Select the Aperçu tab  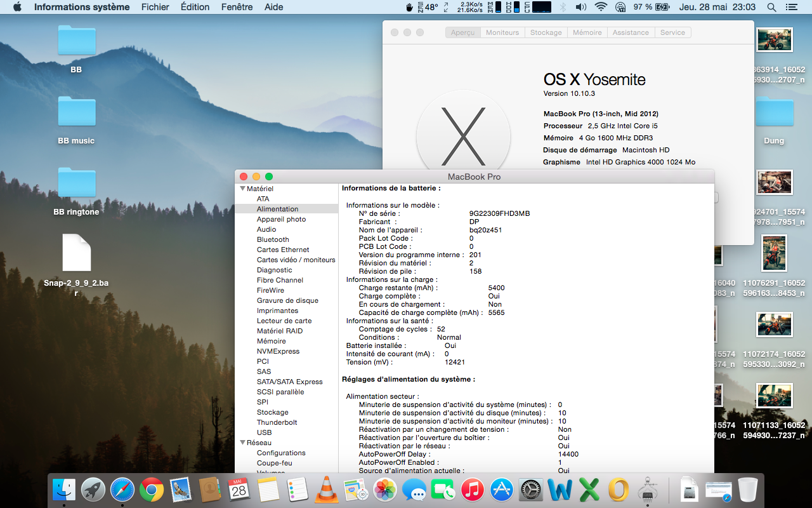pyautogui.click(x=463, y=32)
